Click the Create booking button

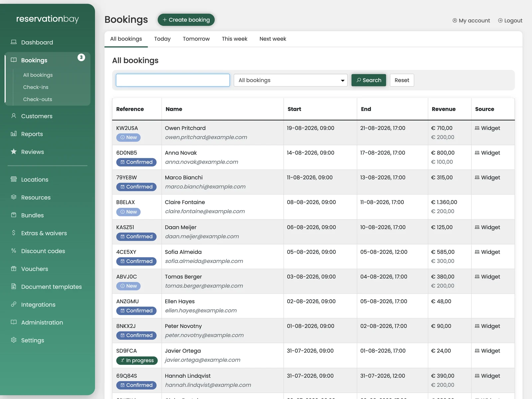click(x=186, y=20)
